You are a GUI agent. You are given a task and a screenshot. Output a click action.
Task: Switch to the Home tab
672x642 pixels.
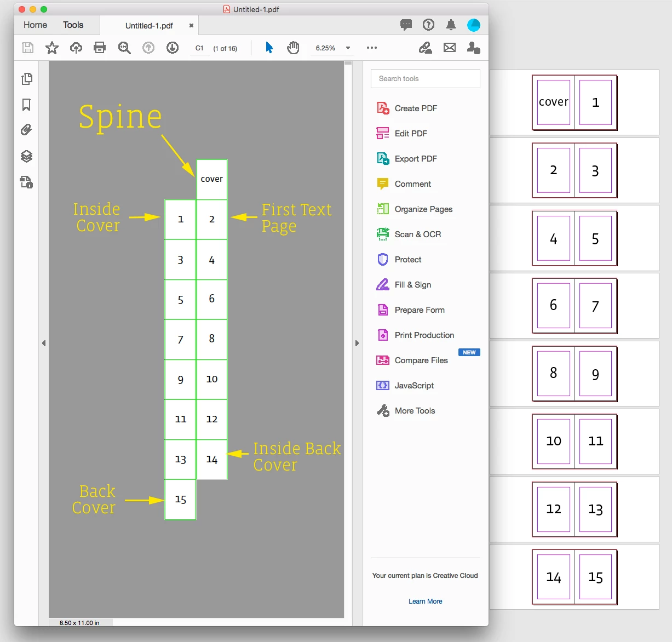35,25
